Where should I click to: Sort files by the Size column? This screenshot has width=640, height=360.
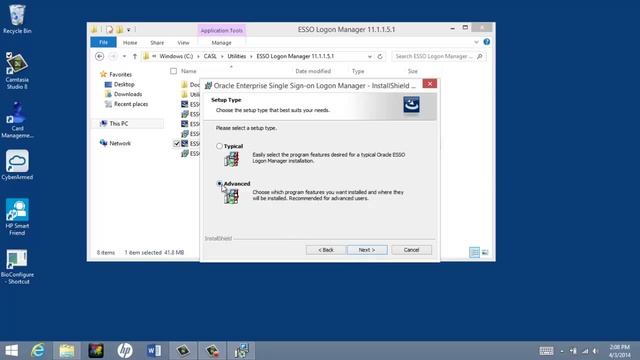tap(413, 71)
